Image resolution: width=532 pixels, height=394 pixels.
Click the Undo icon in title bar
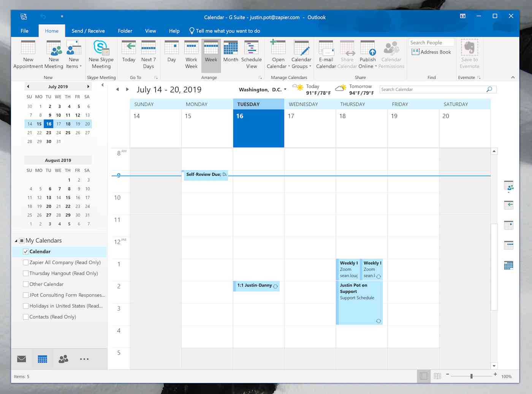pyautogui.click(x=43, y=17)
